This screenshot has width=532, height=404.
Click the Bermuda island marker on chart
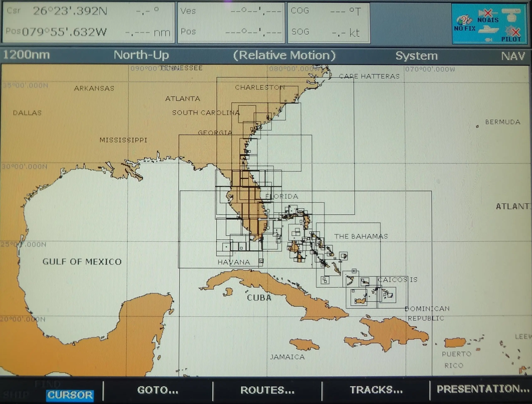tap(477, 126)
